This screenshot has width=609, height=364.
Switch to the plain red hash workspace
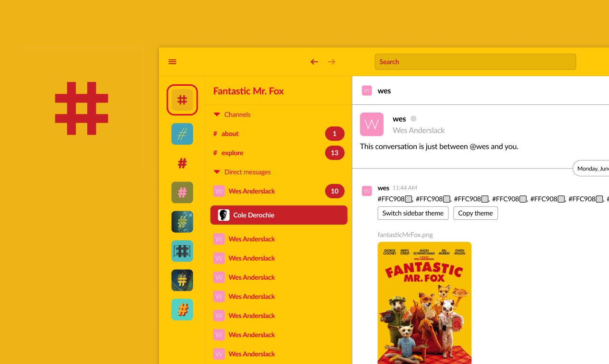coord(182,163)
